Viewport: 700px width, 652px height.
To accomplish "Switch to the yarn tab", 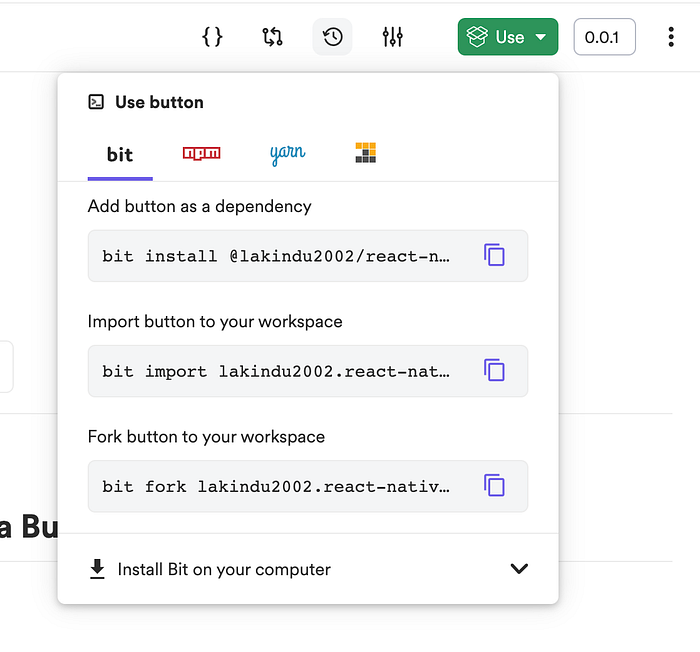I will point(288,154).
